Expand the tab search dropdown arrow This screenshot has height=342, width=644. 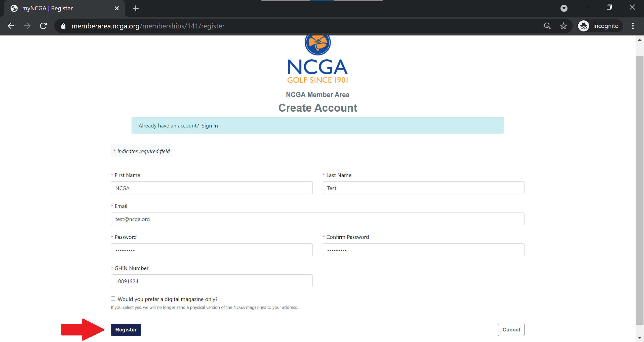[x=564, y=8]
